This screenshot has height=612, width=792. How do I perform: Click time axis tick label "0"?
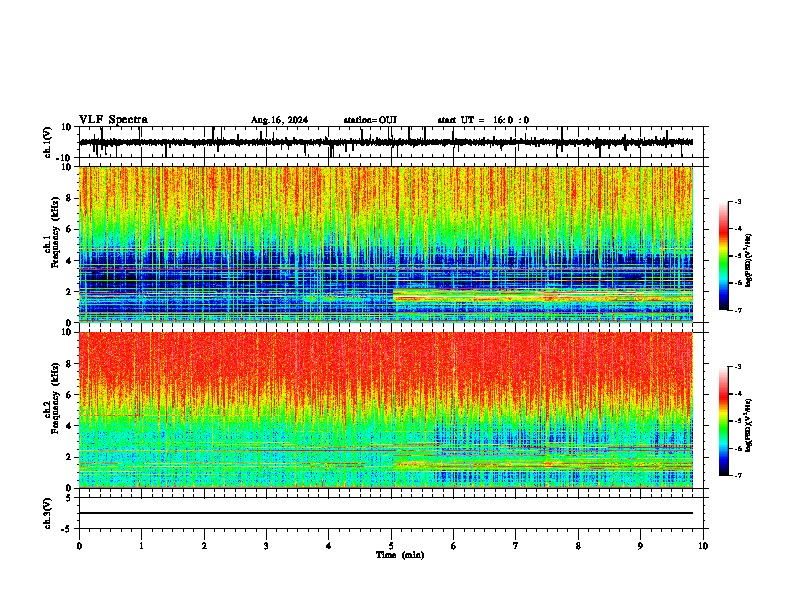pyautogui.click(x=79, y=546)
